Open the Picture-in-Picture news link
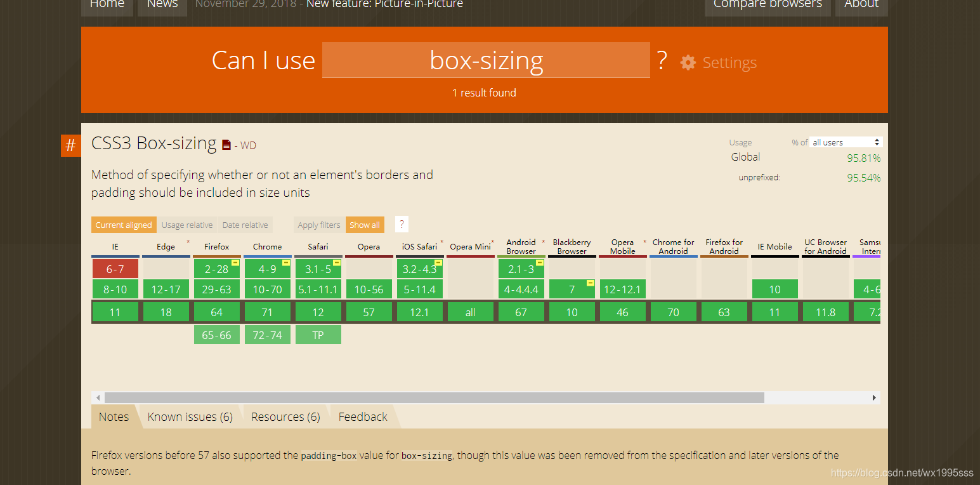The width and height of the screenshot is (980, 485). coord(384,4)
